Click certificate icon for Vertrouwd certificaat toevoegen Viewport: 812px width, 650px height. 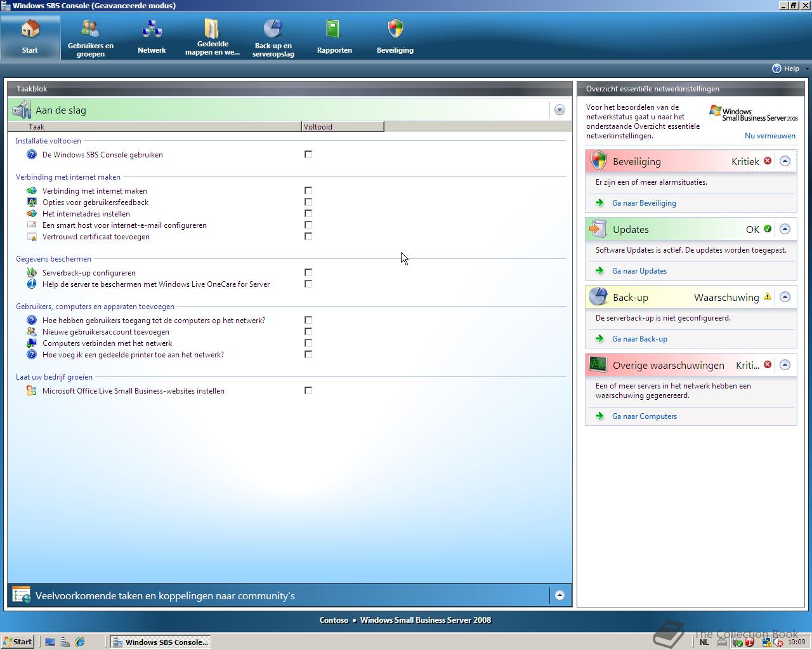point(32,237)
